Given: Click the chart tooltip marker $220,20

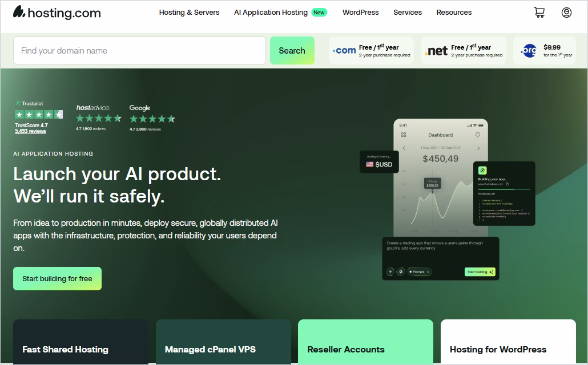Looking at the screenshot, I should [432, 183].
